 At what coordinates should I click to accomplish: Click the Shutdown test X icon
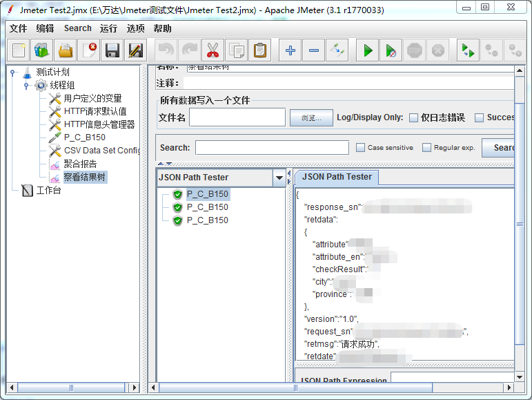pyautogui.click(x=438, y=50)
